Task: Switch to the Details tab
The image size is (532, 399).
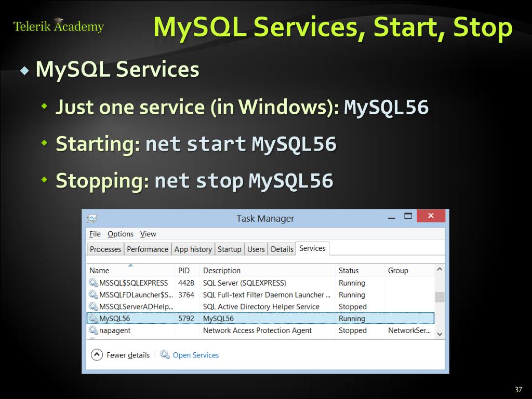Action: pyautogui.click(x=282, y=249)
